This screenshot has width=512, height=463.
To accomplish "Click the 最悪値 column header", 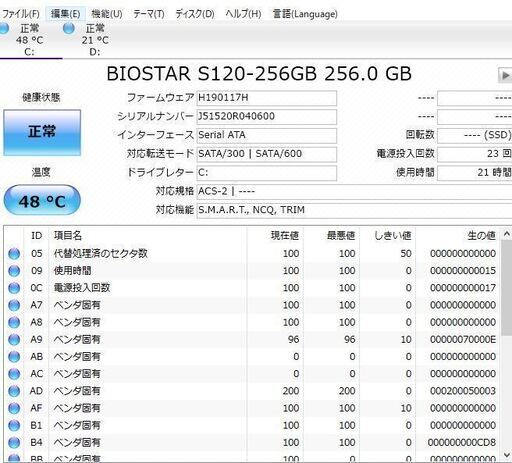I will [x=331, y=236].
